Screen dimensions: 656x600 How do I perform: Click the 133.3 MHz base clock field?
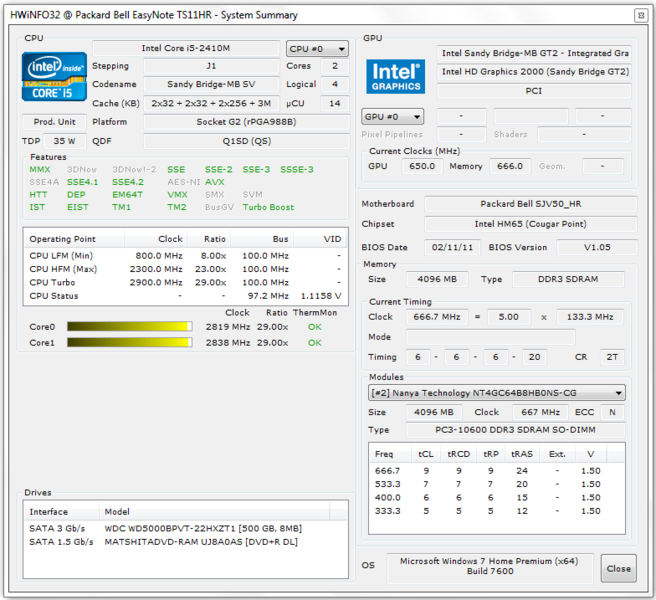pos(590,317)
